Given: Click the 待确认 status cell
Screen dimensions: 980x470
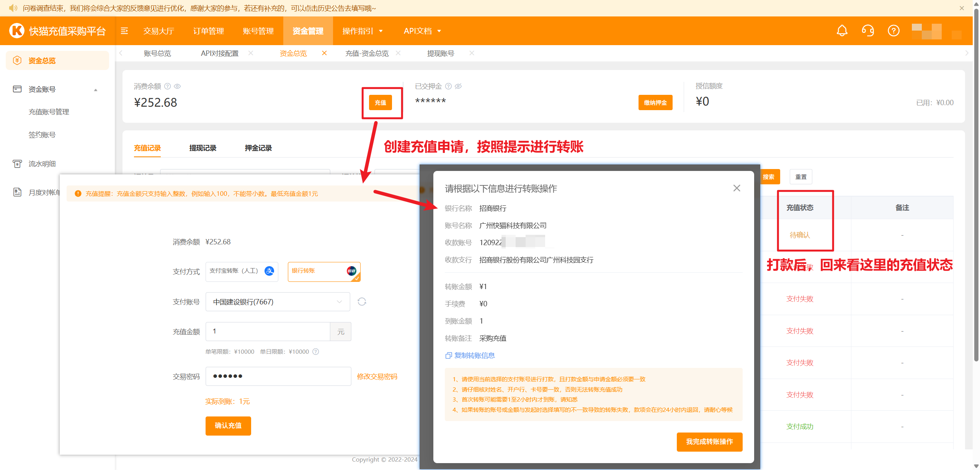Looking at the screenshot, I should click(x=800, y=235).
